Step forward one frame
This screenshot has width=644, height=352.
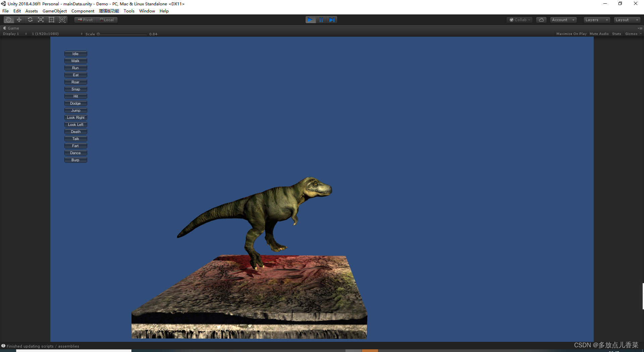332,20
